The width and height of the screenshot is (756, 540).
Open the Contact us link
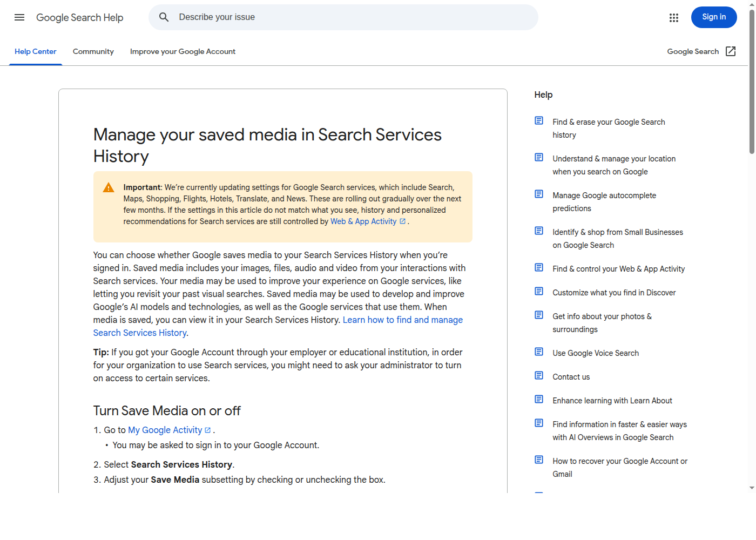pos(571,377)
